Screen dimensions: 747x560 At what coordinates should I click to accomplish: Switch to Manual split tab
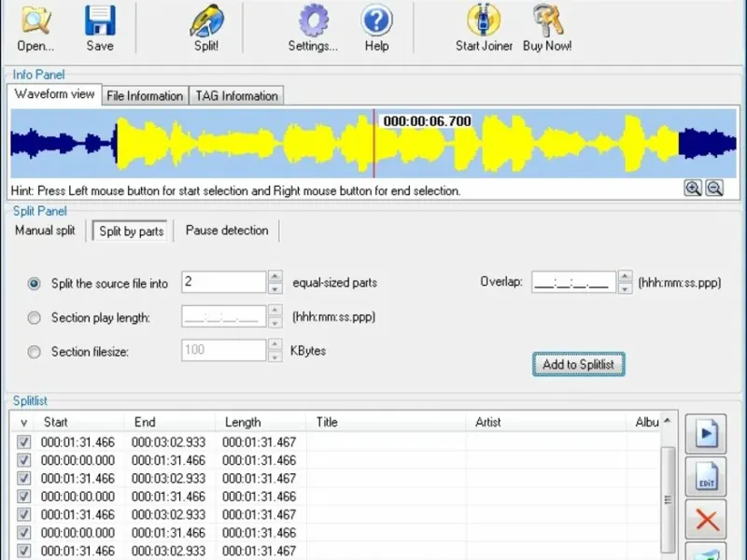45,231
